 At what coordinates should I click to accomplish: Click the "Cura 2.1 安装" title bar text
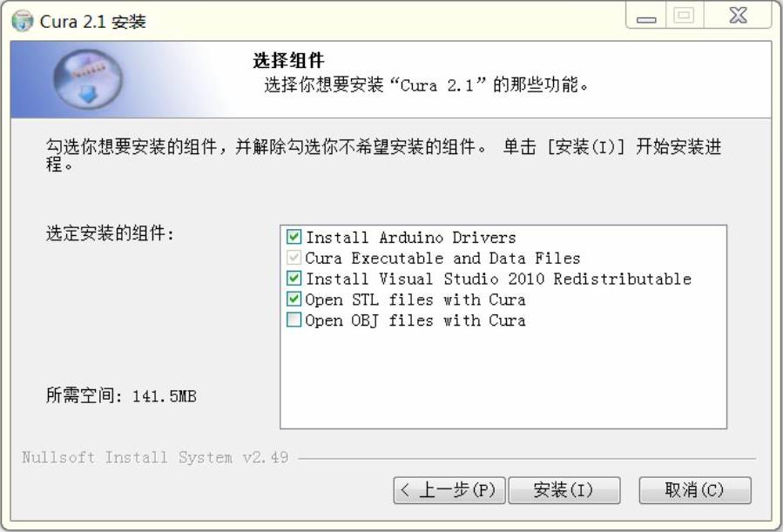pos(92,22)
